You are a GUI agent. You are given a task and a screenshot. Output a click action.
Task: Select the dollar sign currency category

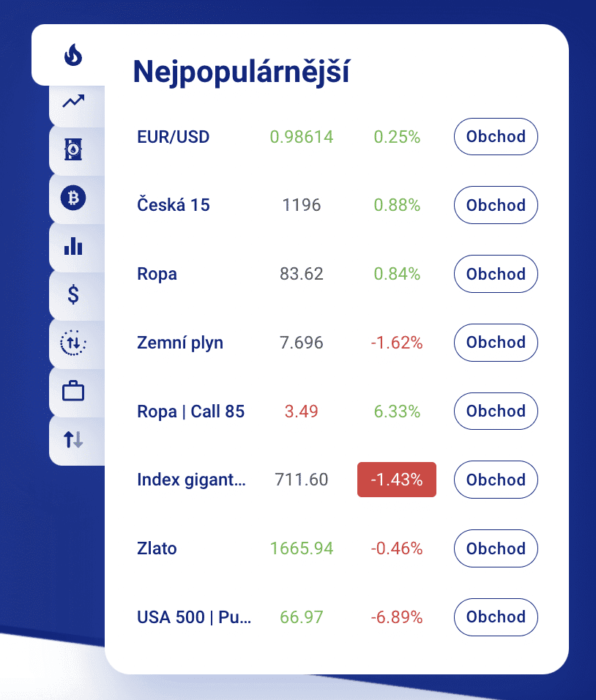(x=73, y=294)
